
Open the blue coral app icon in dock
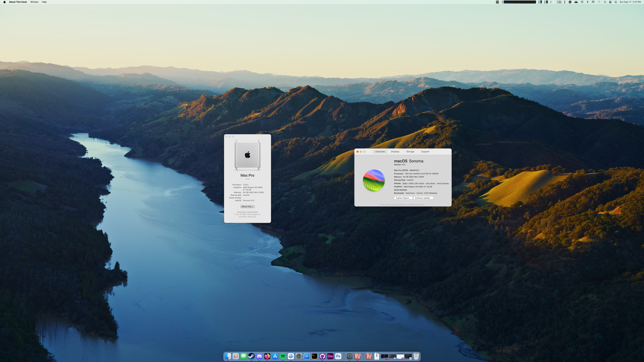[x=291, y=356]
